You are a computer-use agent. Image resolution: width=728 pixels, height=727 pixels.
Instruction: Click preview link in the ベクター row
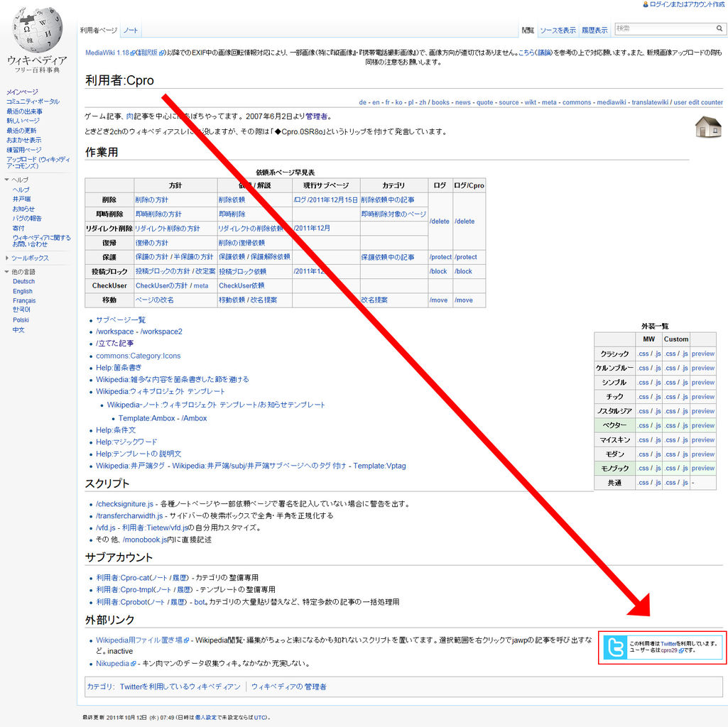click(x=703, y=425)
